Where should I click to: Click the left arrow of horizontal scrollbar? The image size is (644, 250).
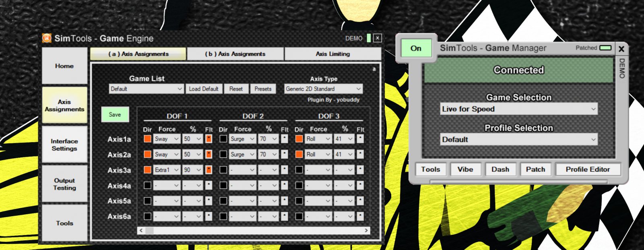141,231
